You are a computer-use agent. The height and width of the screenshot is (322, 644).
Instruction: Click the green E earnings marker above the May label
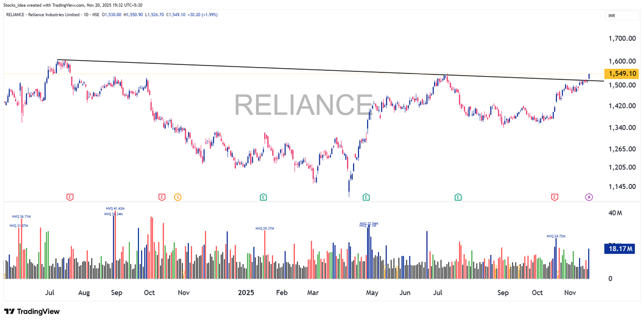366,197
